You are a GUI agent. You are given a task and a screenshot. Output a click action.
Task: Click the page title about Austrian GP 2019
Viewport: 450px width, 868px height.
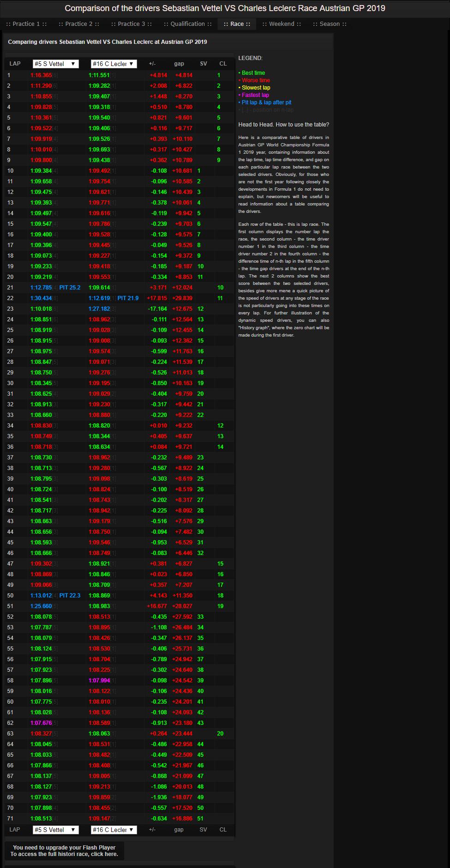click(225, 8)
